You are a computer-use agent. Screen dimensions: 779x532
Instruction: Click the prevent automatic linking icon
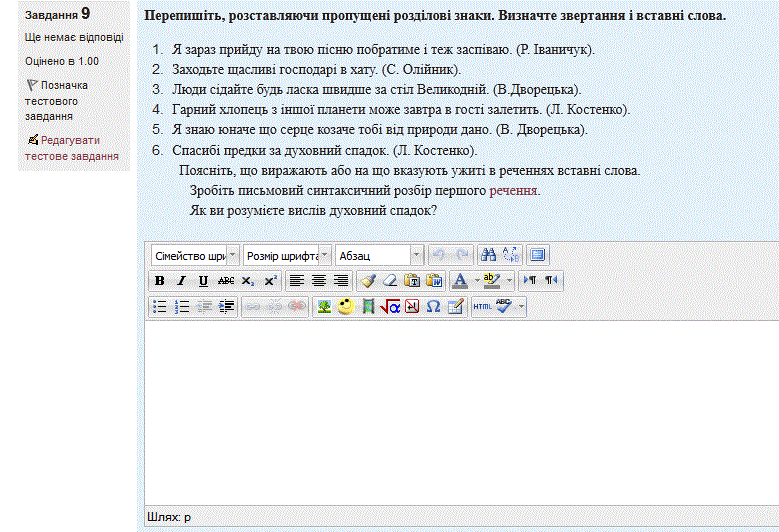(297, 306)
